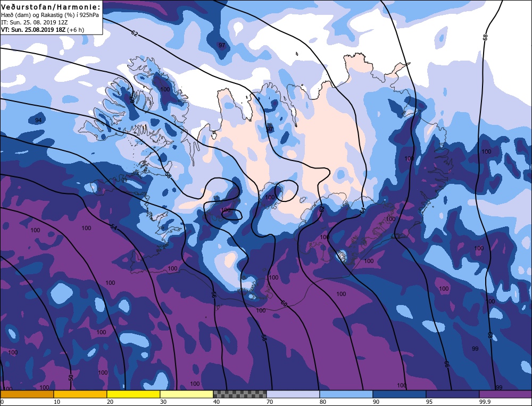Viewport: 532px width, 406px height.
Task: Click the 'VT: Sun. 25.08.2019 18Z (+6 h)' line
Action: point(43,29)
